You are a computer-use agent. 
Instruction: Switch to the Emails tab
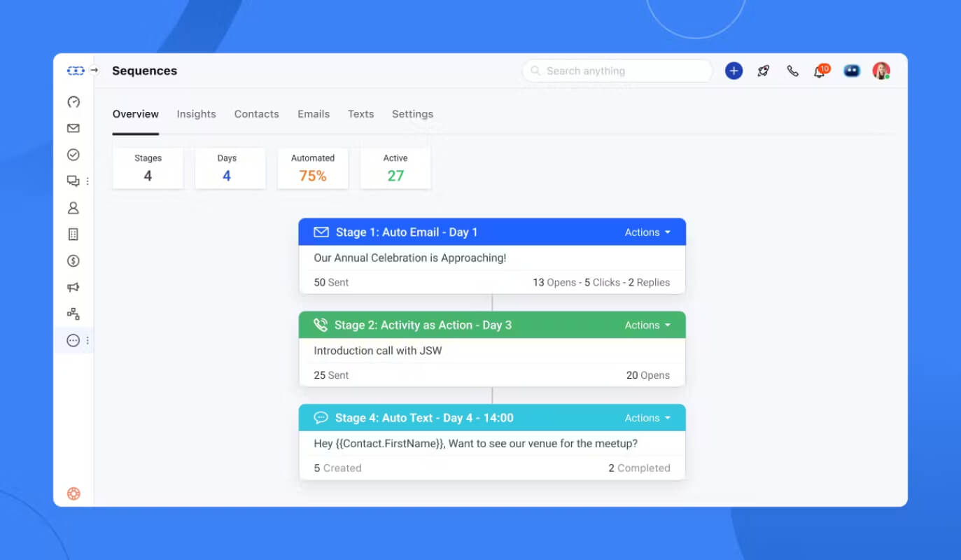[x=314, y=114]
